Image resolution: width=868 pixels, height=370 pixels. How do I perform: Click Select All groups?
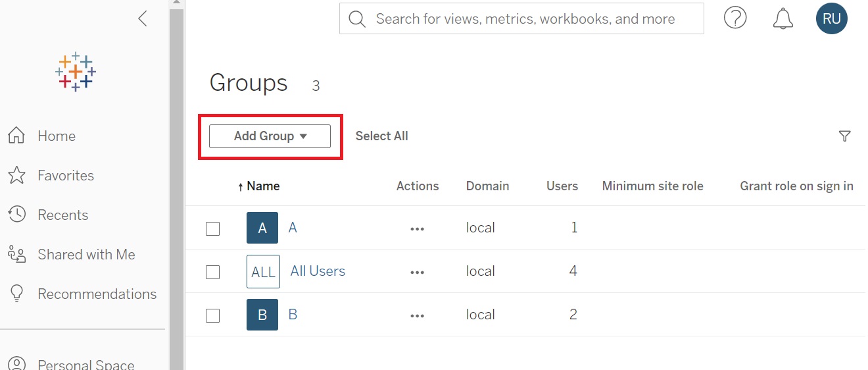click(x=381, y=136)
